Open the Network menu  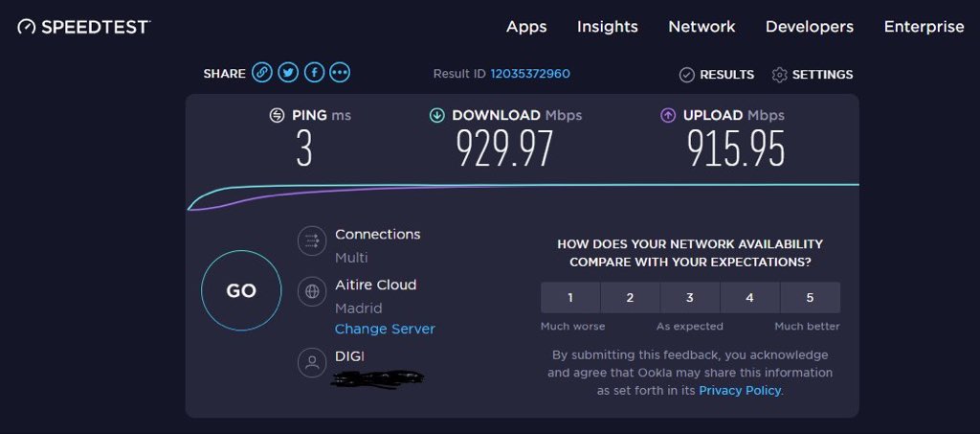point(702,27)
